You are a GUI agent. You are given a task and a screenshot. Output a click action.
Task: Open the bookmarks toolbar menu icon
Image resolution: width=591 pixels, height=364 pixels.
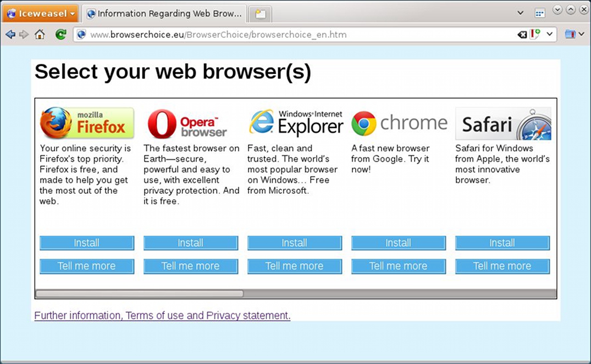[570, 34]
